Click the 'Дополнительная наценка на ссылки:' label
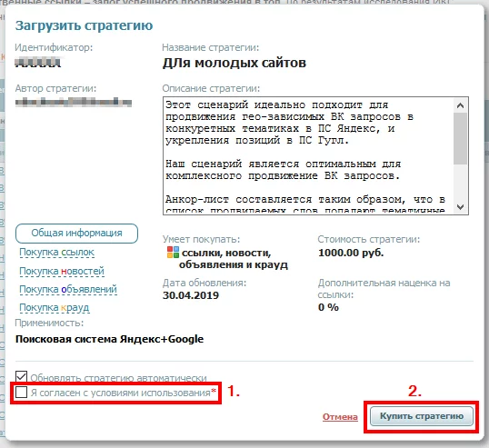The height and width of the screenshot is (448, 489). pyautogui.click(x=384, y=289)
